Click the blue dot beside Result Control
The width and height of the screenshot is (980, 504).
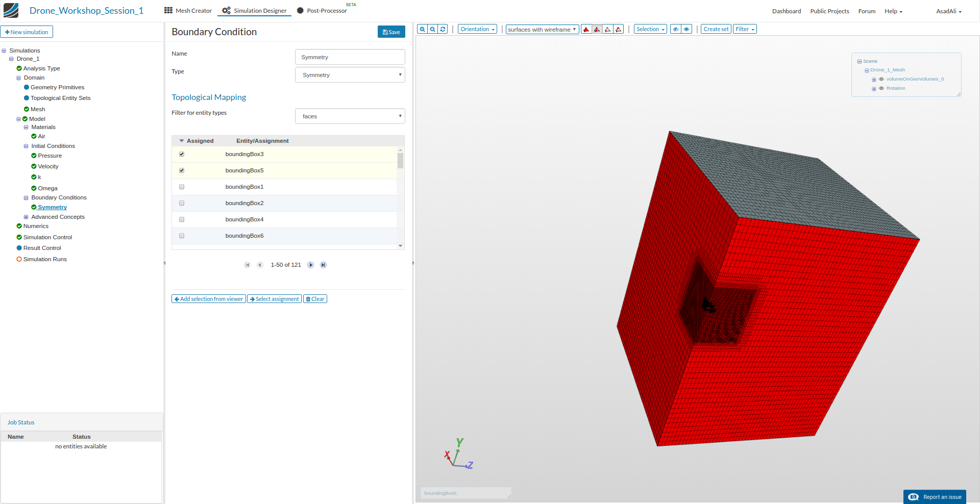19,248
